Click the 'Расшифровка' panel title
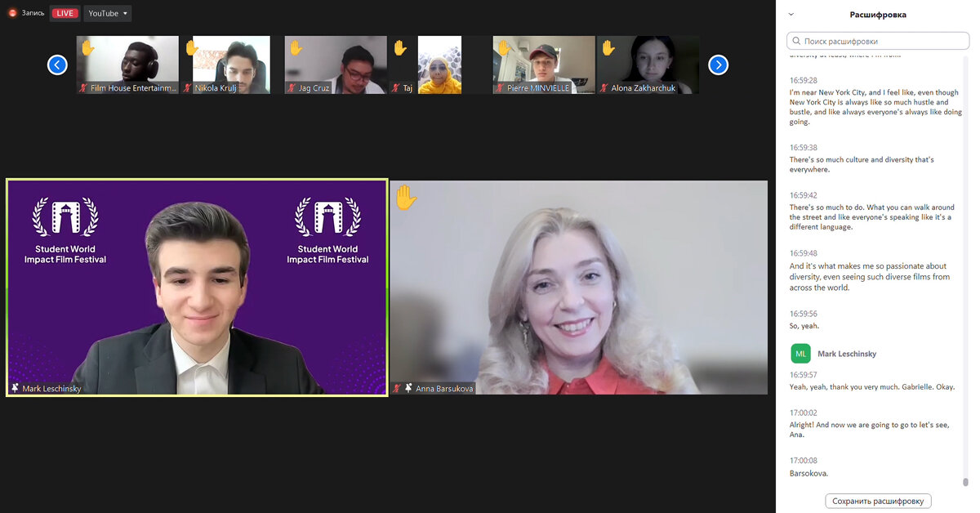Viewport: 980px width, 513px height. click(878, 15)
